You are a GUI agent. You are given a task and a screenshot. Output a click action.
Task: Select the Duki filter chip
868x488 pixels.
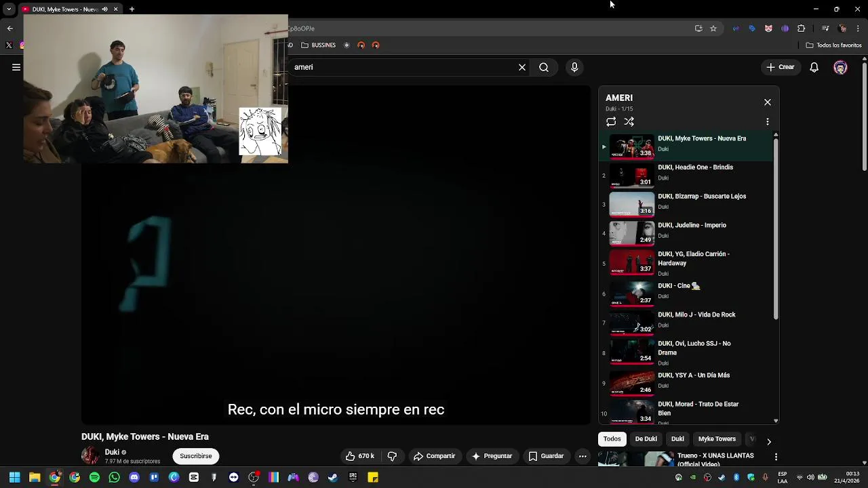(x=677, y=439)
